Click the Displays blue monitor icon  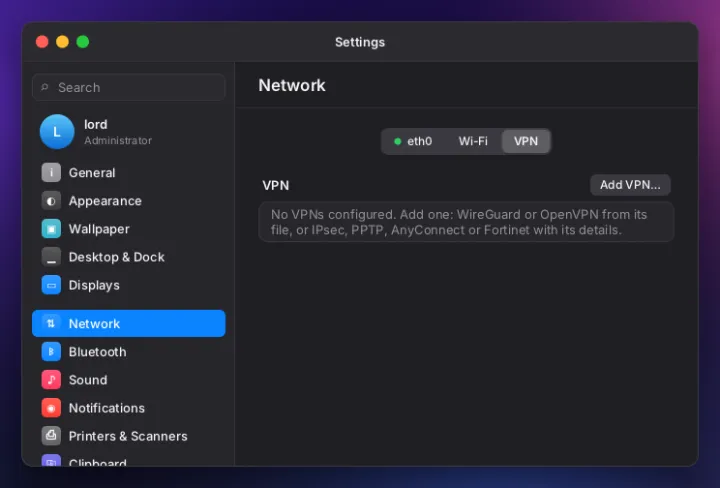[x=51, y=285]
